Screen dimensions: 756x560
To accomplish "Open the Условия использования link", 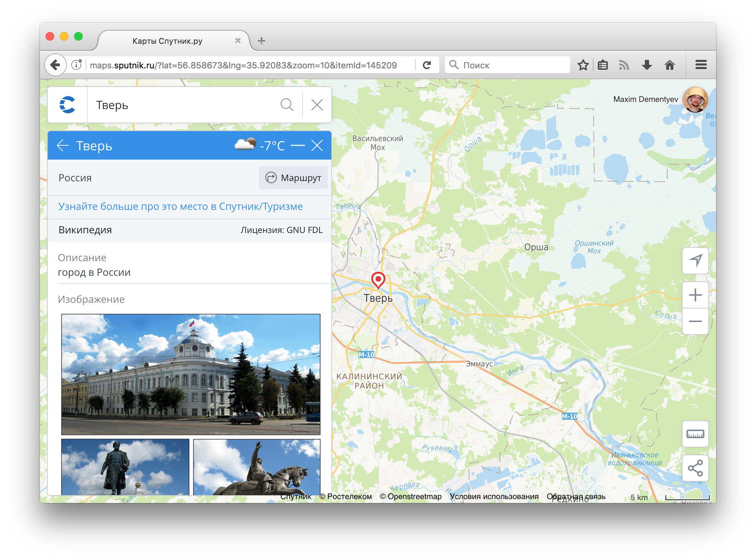I will click(494, 496).
